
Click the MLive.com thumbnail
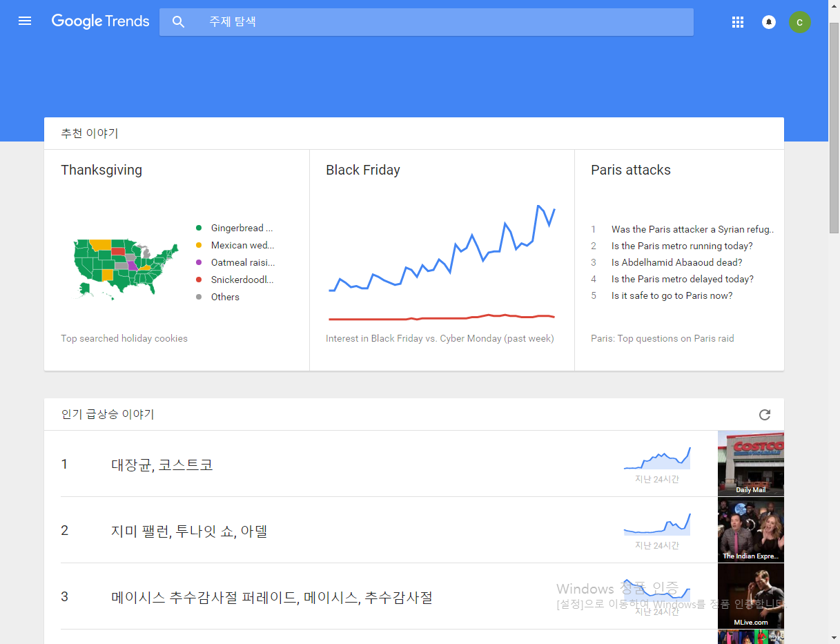(751, 596)
